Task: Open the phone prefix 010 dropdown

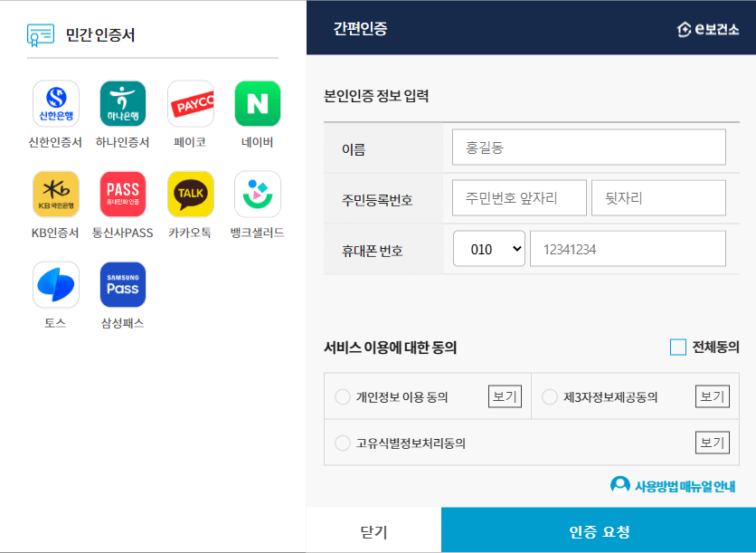Action: coord(488,248)
